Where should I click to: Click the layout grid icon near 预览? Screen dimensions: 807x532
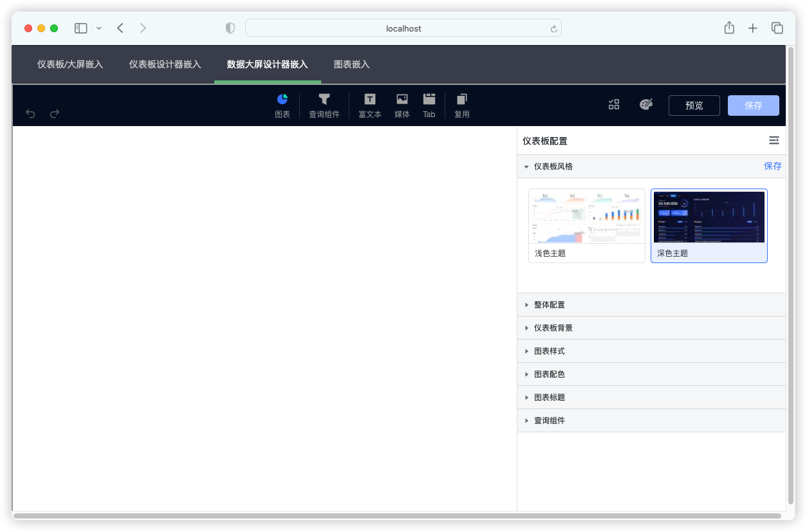coord(613,104)
